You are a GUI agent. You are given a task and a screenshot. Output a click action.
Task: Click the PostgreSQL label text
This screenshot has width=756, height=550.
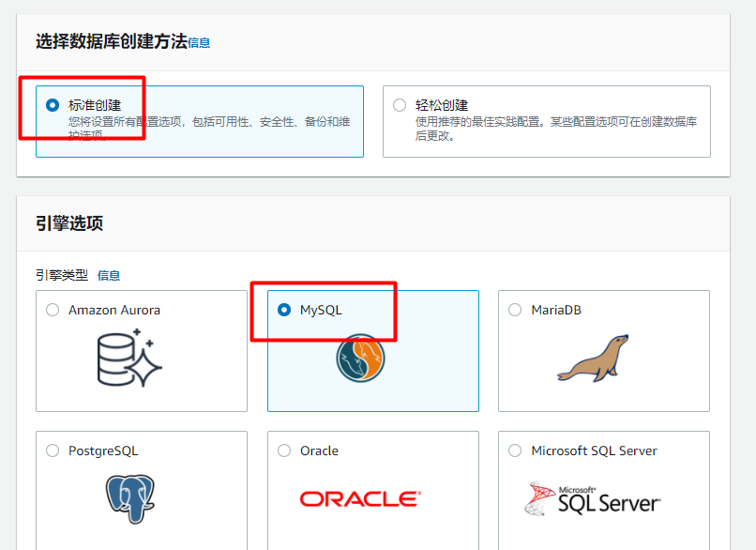[103, 451]
